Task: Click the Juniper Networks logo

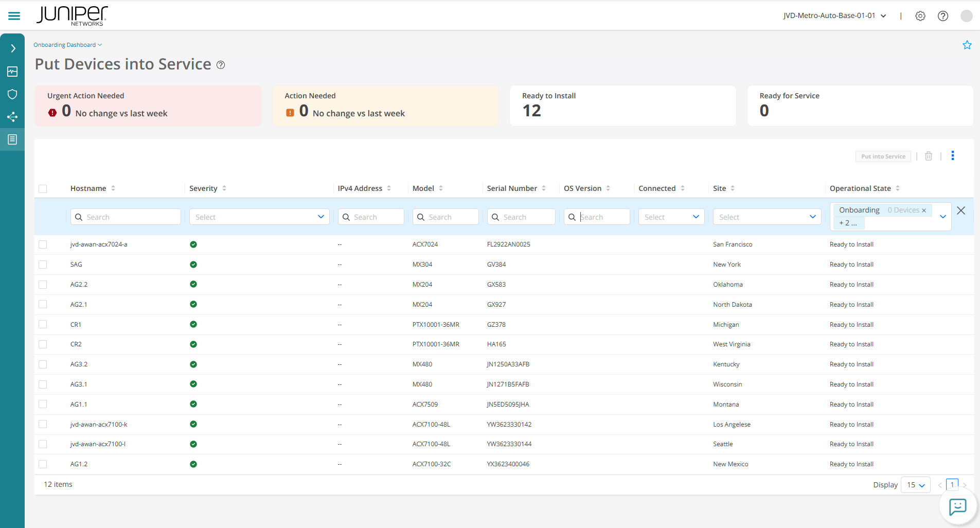Action: point(72,15)
